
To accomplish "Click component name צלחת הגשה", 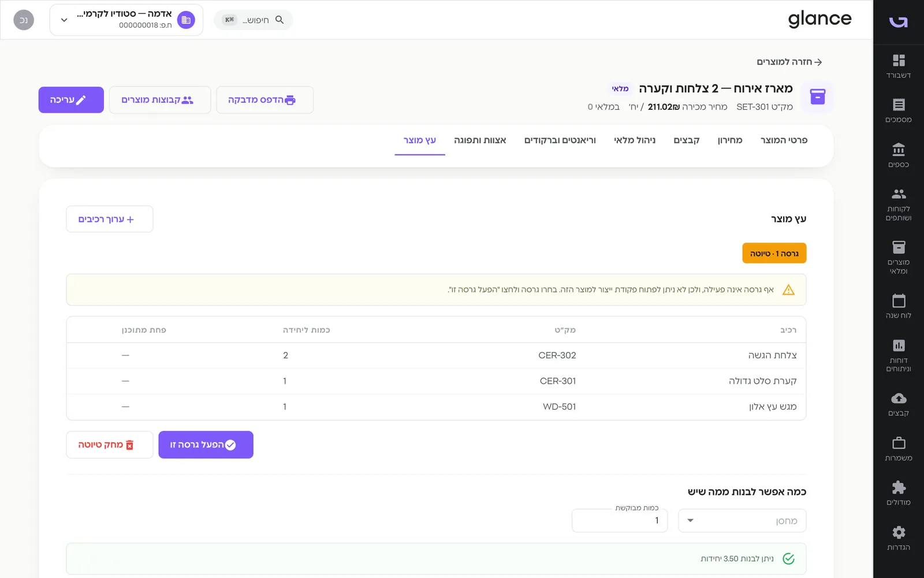I will click(772, 355).
